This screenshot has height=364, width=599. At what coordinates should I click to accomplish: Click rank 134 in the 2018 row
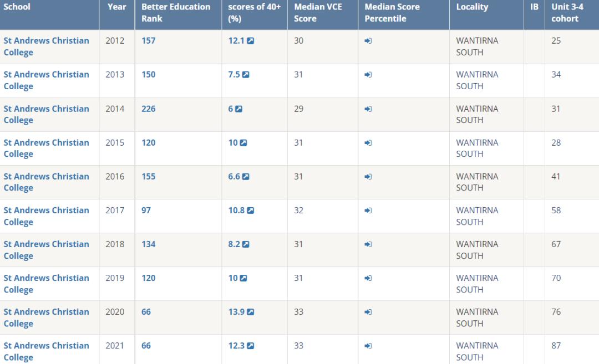(148, 244)
